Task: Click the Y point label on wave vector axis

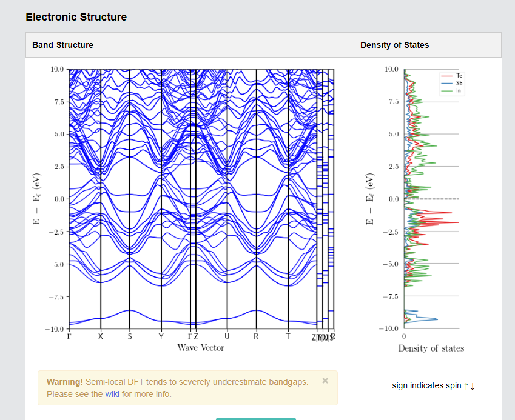Action: click(x=161, y=336)
